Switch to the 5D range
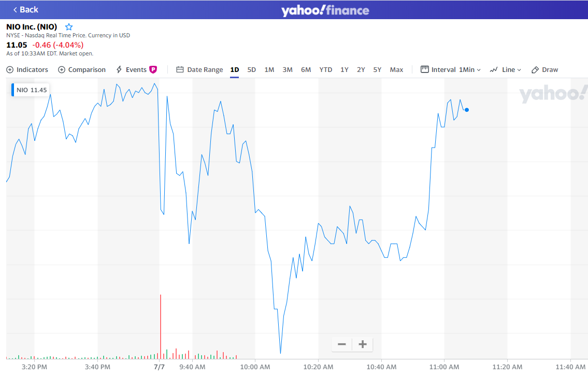588x377 pixels. [252, 70]
